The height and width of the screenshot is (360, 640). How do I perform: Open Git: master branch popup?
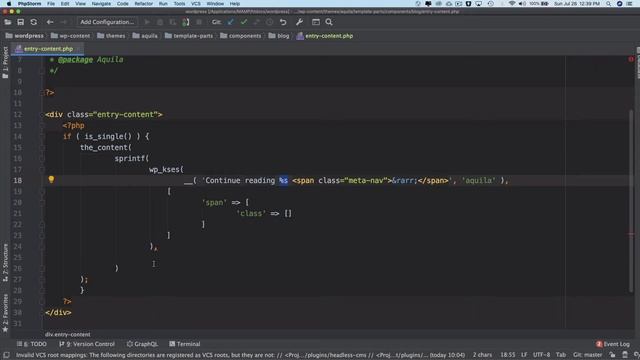(x=587, y=355)
